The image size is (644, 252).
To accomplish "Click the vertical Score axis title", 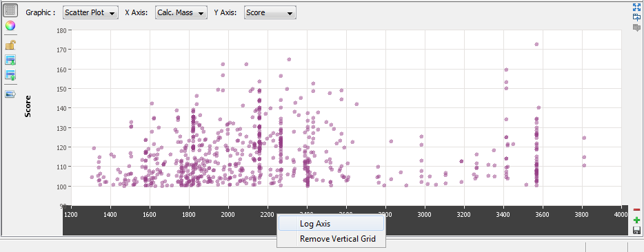I will [x=28, y=107].
